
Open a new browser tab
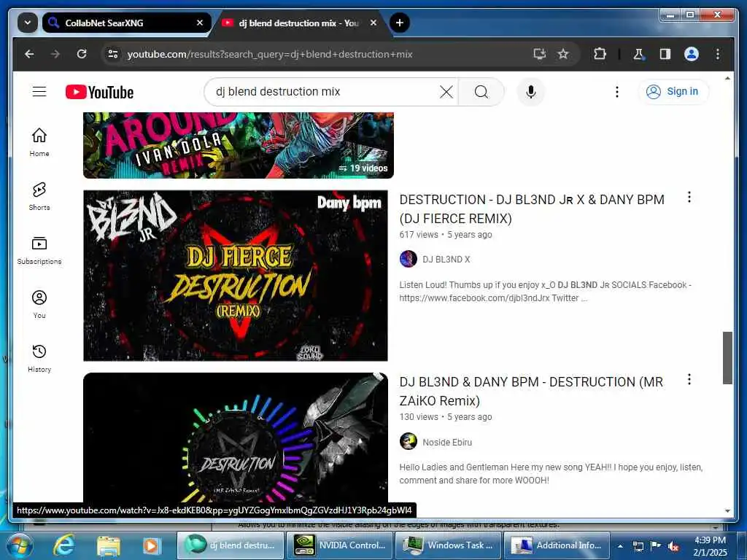[399, 23]
